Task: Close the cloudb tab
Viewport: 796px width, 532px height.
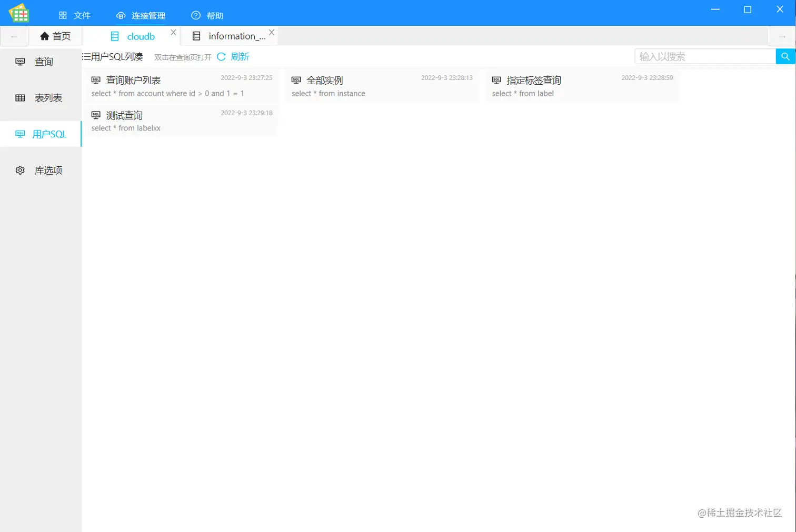Action: point(173,32)
